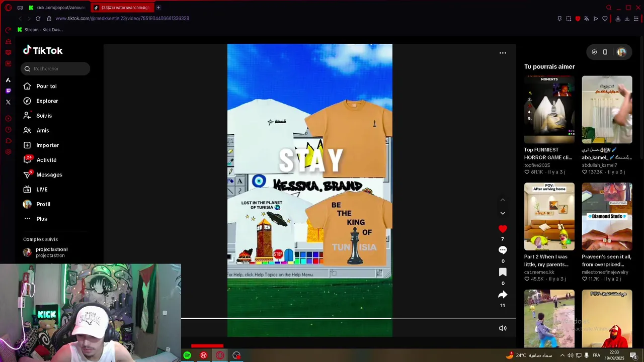
Task: Toggle the bookmark save icon
Action: (x=503, y=272)
